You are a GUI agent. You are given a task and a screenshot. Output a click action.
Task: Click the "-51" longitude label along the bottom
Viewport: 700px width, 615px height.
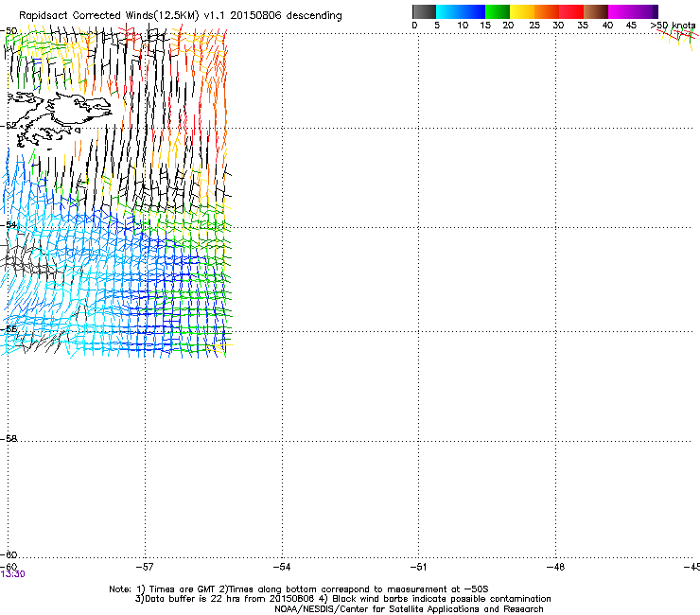418,567
